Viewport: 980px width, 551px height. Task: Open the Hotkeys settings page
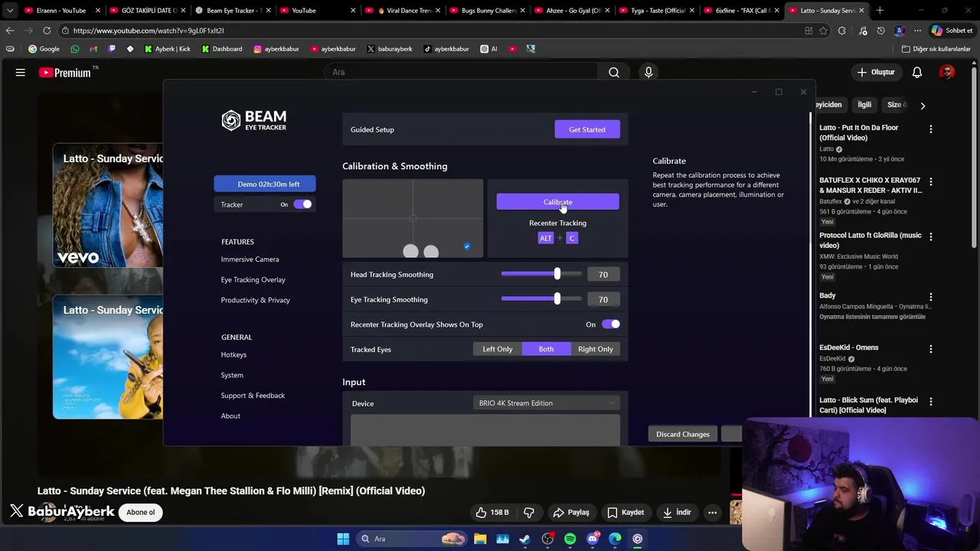pos(234,355)
